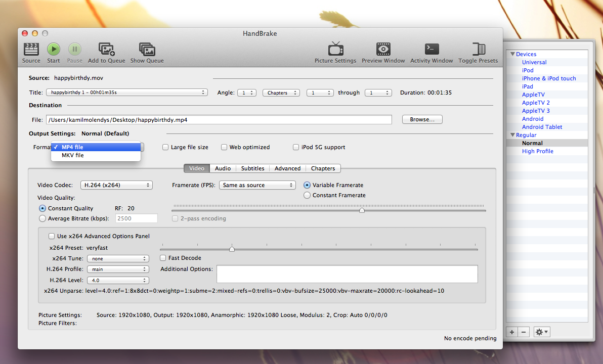The image size is (603, 364).
Task: Click the Pause toolbar icon
Action: pos(74,49)
